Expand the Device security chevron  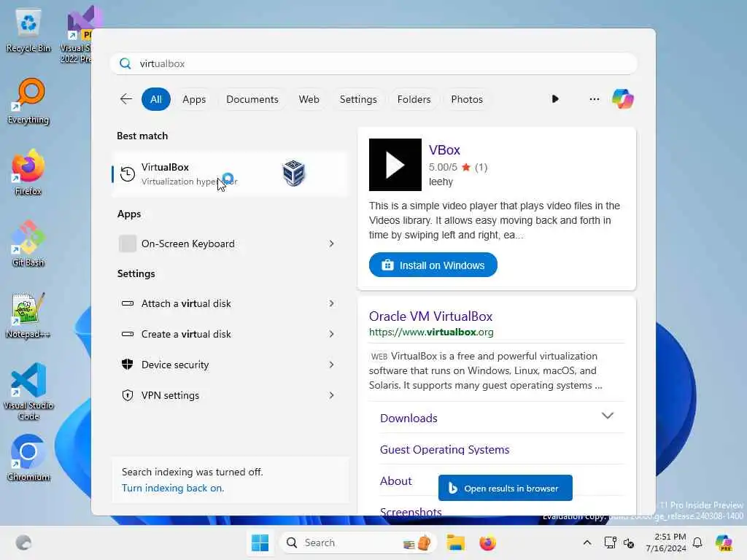332,365
